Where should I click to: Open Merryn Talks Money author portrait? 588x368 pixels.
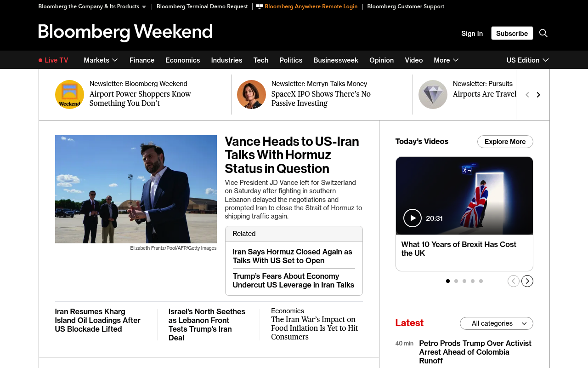(251, 94)
